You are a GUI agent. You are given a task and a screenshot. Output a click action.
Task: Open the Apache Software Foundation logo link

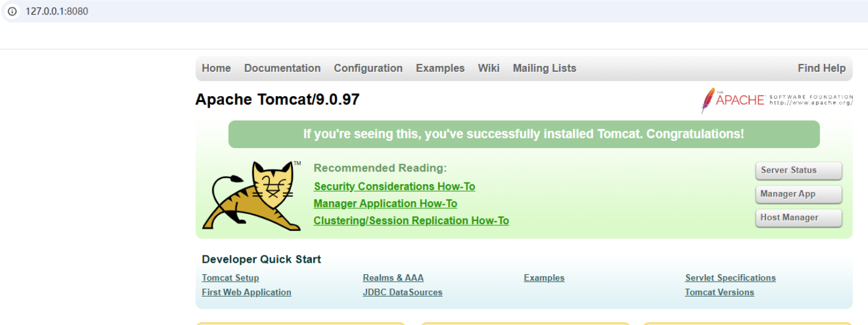pyautogui.click(x=777, y=100)
